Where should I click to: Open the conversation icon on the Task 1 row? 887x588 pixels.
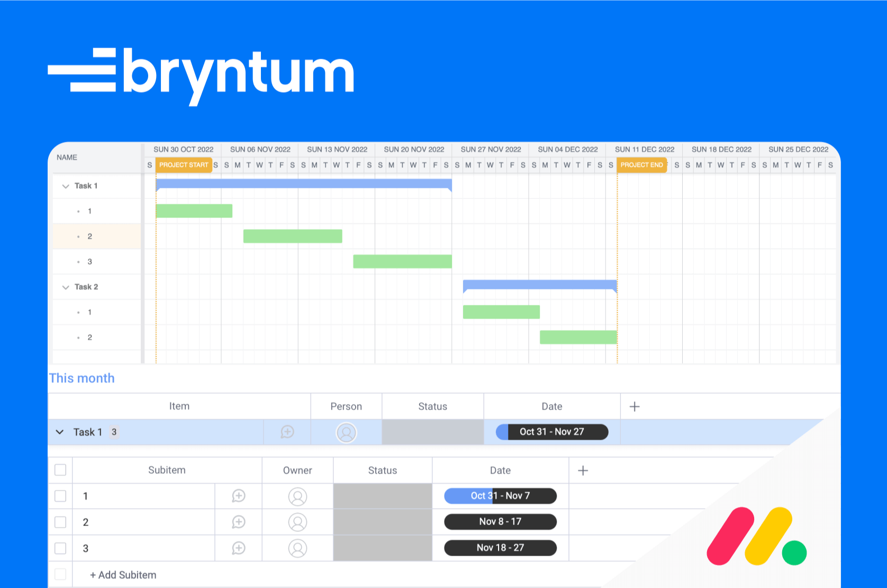click(287, 432)
